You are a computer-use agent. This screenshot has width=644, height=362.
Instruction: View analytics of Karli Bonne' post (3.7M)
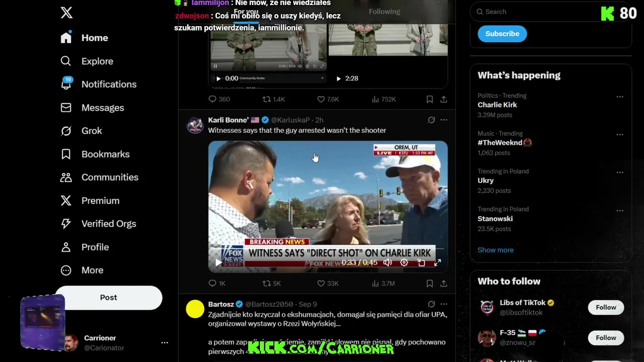point(383,284)
